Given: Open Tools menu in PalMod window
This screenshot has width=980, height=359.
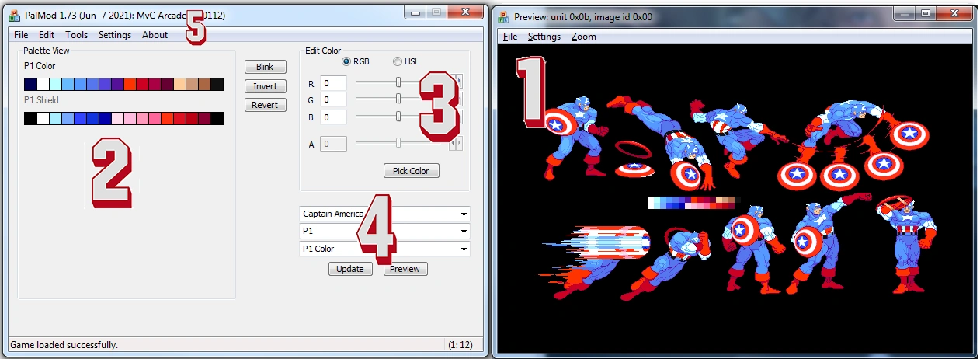Looking at the screenshot, I should click(76, 35).
